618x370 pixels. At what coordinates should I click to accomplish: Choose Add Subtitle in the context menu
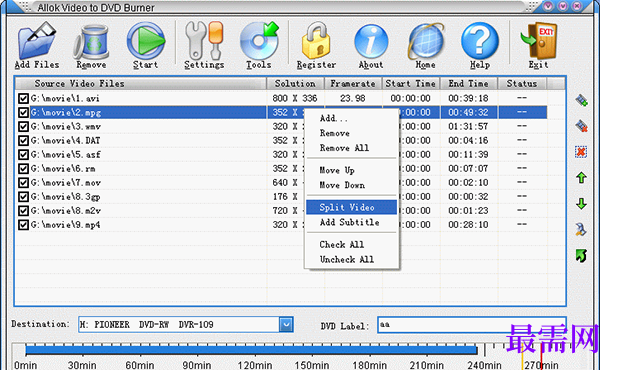352,222
